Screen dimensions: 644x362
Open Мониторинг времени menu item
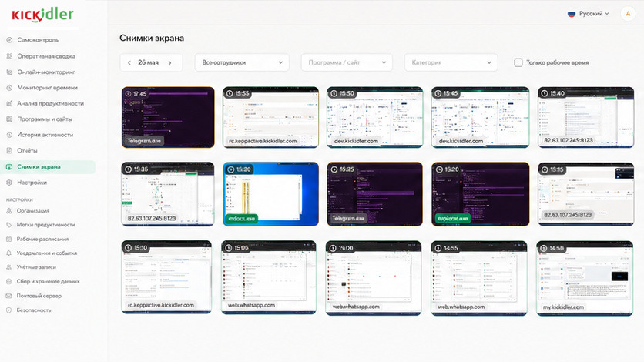[47, 88]
